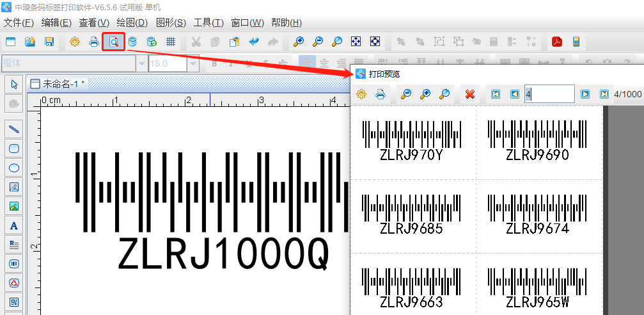Select the rich text tool

[x=14, y=245]
